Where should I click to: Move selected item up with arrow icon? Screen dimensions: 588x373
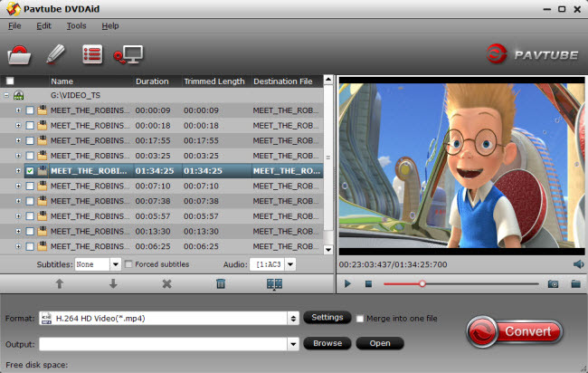click(x=59, y=283)
